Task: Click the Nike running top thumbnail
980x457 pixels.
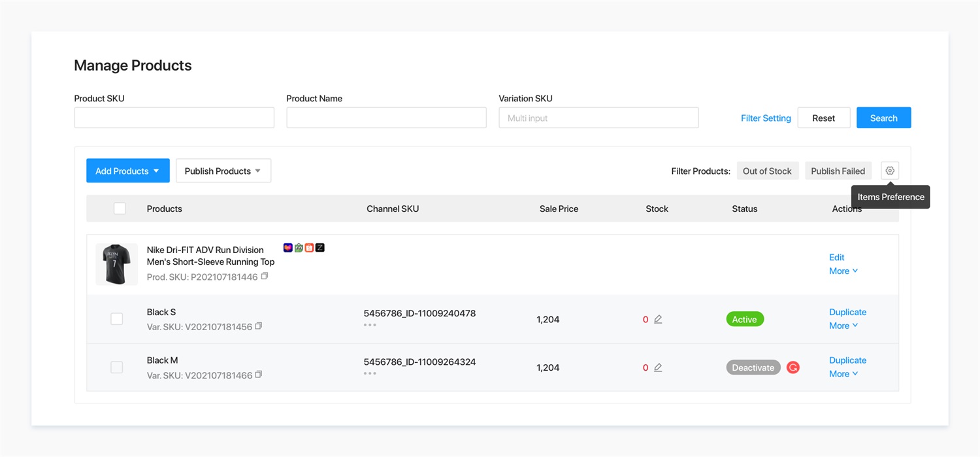Action: (117, 264)
